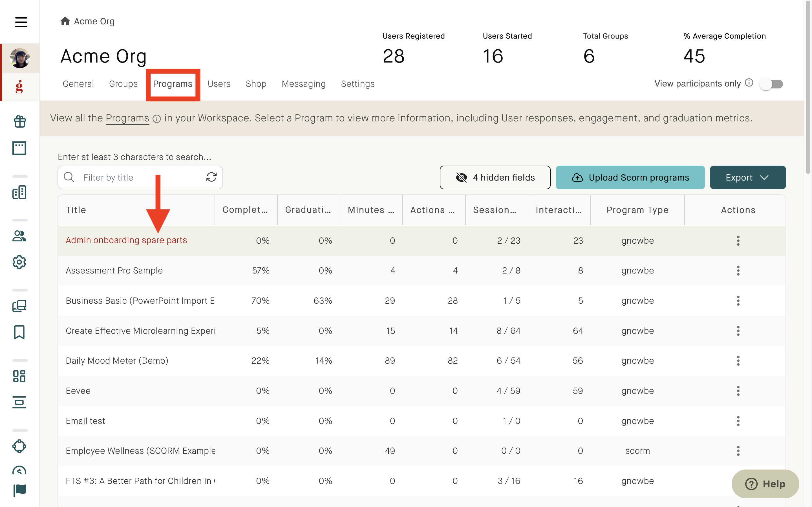Expand the Export dropdown
The height and width of the screenshot is (507, 812).
(748, 177)
